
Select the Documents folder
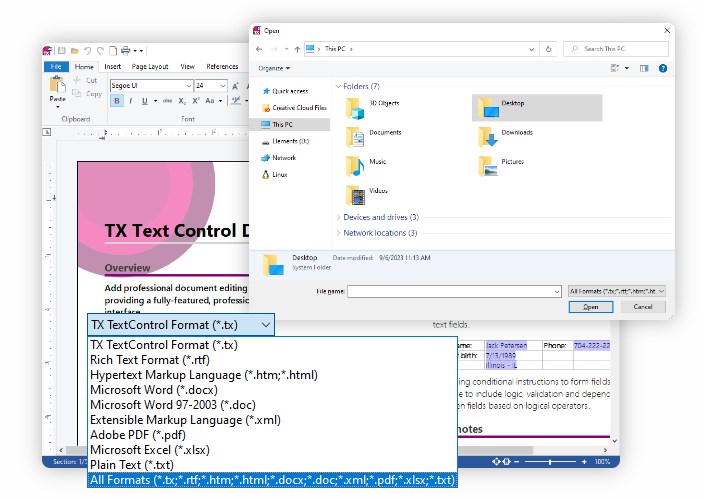click(x=373, y=137)
